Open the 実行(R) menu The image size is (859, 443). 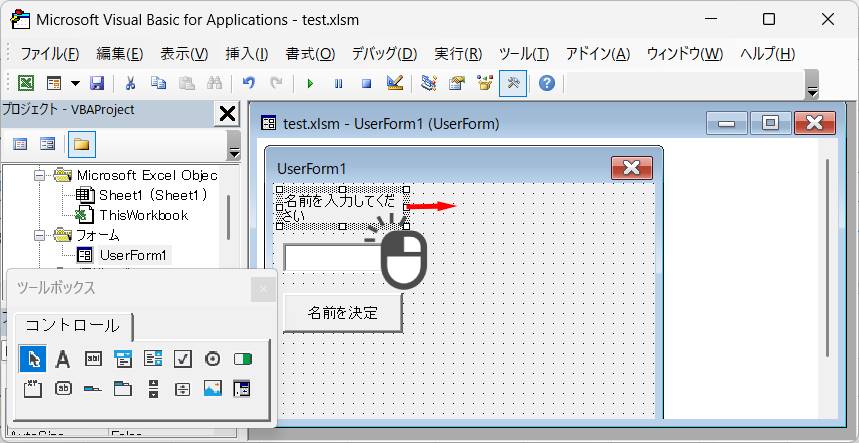(459, 54)
